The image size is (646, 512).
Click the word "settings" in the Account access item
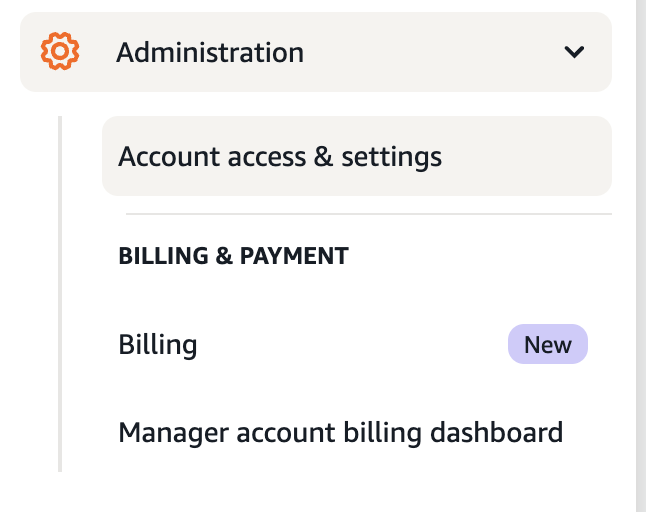point(392,157)
